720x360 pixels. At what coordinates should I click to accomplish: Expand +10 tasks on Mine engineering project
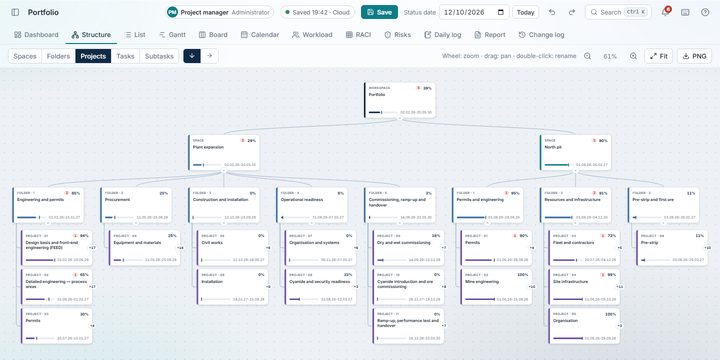tap(532, 287)
